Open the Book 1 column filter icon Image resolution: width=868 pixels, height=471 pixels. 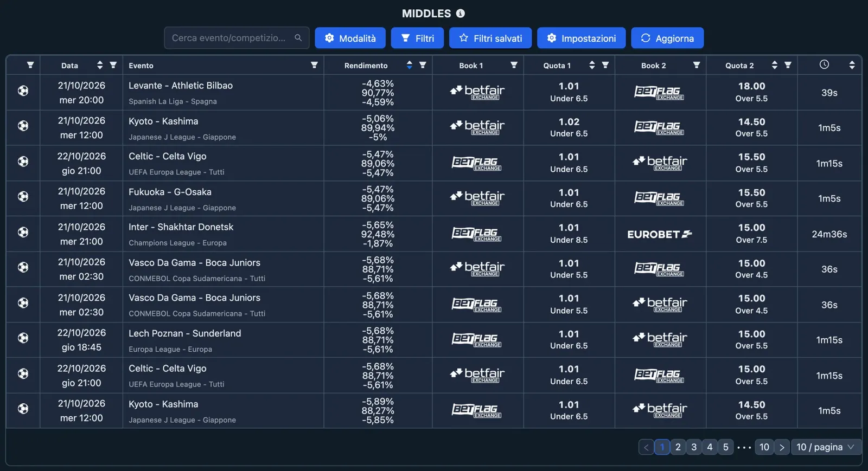coord(514,65)
